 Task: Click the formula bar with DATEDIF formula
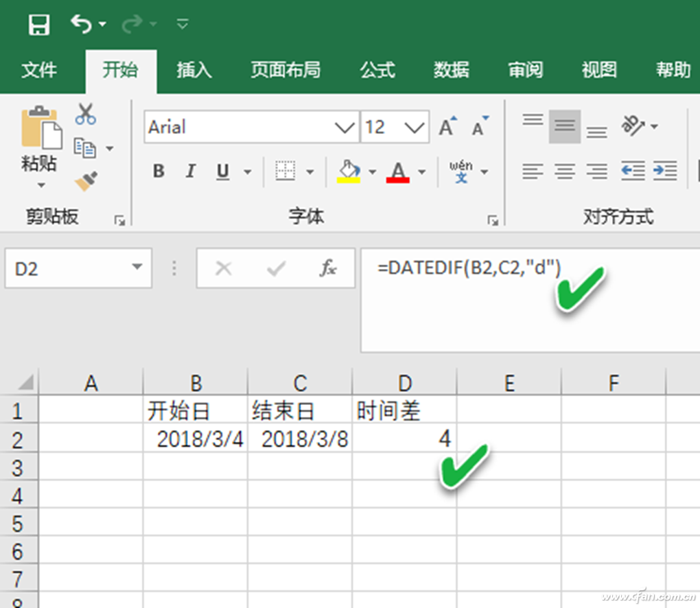pos(530,301)
